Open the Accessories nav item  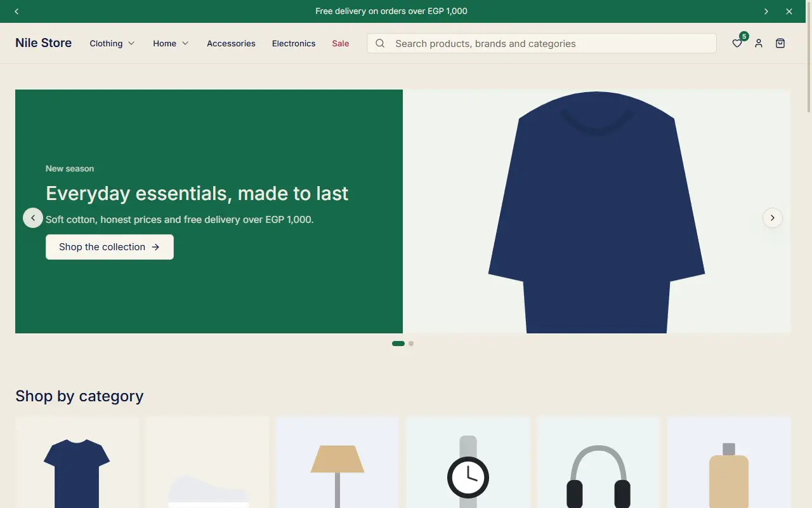(x=231, y=43)
